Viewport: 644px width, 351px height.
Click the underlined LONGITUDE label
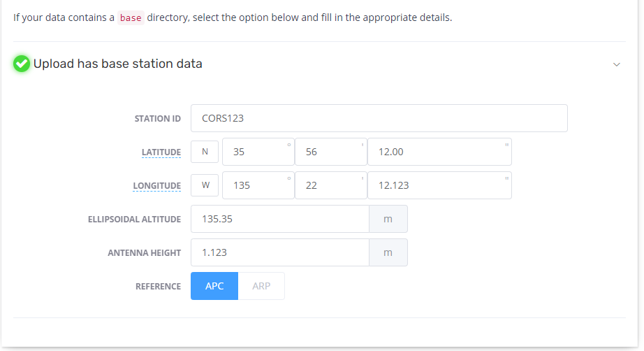click(157, 186)
